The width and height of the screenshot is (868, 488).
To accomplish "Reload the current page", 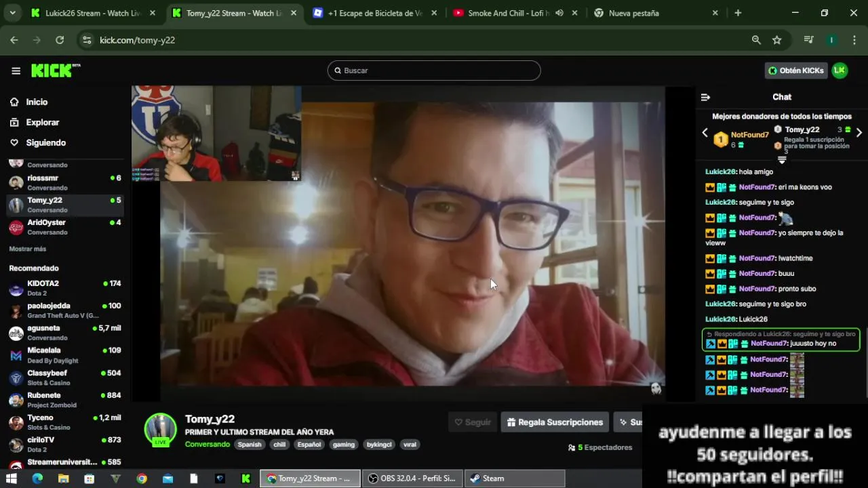I will tap(60, 40).
